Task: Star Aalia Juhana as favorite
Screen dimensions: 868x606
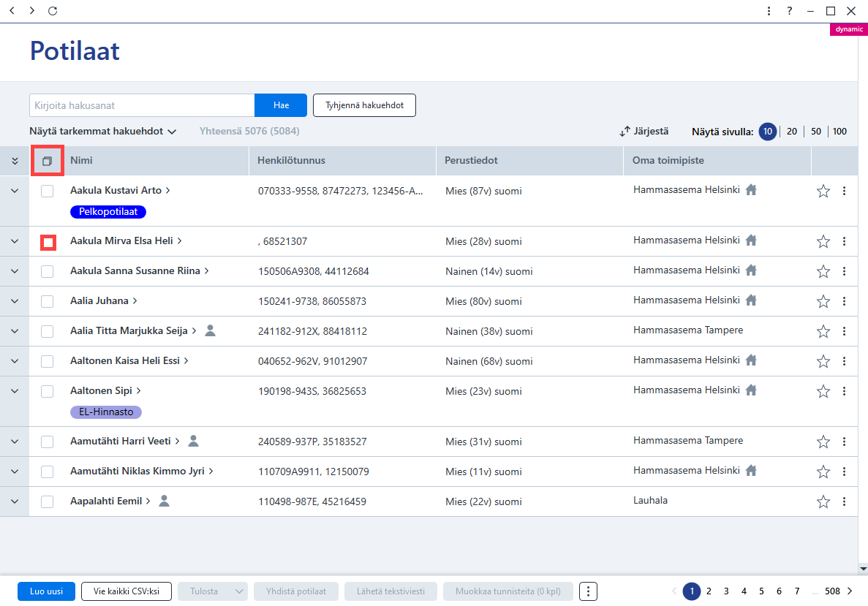Action: click(823, 301)
